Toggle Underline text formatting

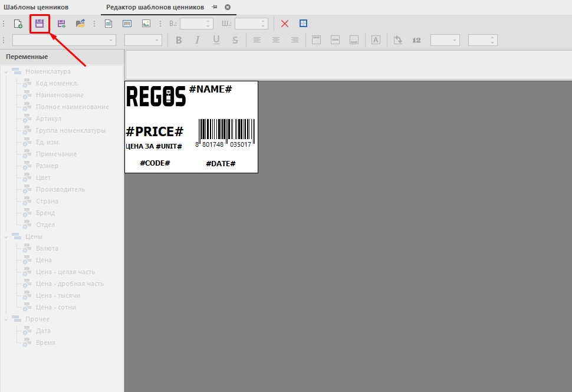(x=216, y=40)
